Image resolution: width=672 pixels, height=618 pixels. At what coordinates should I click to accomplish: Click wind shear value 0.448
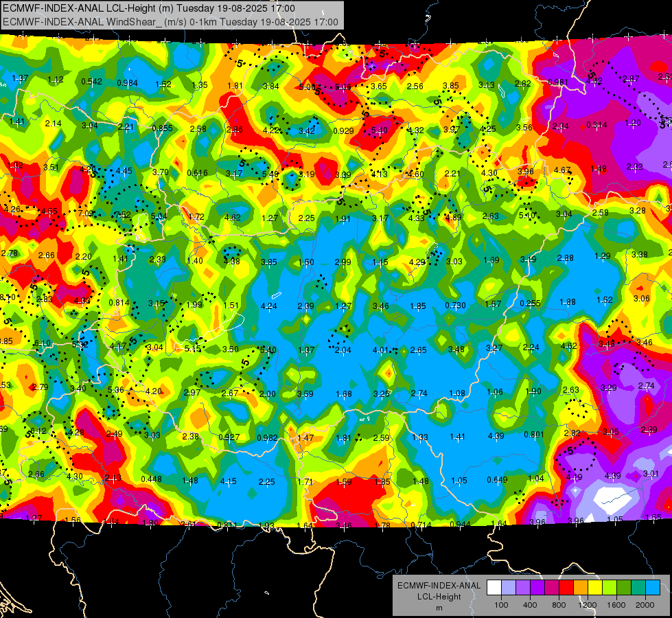click(151, 479)
